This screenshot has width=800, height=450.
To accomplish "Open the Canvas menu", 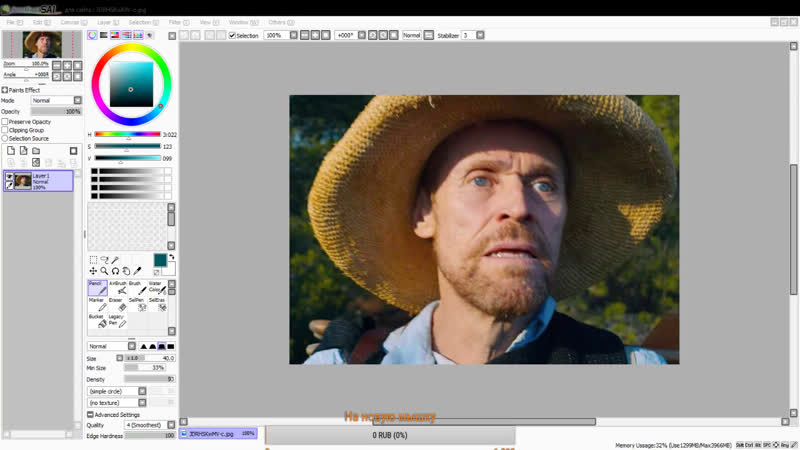I will pos(74,22).
